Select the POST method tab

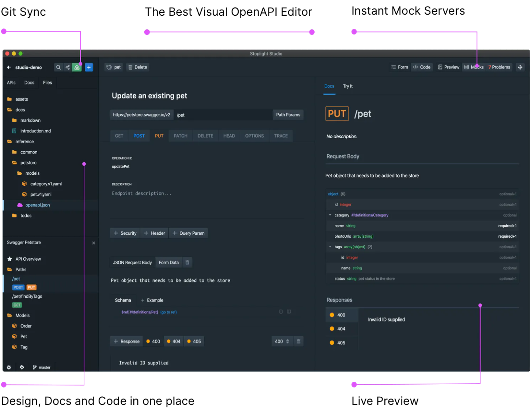click(x=139, y=136)
